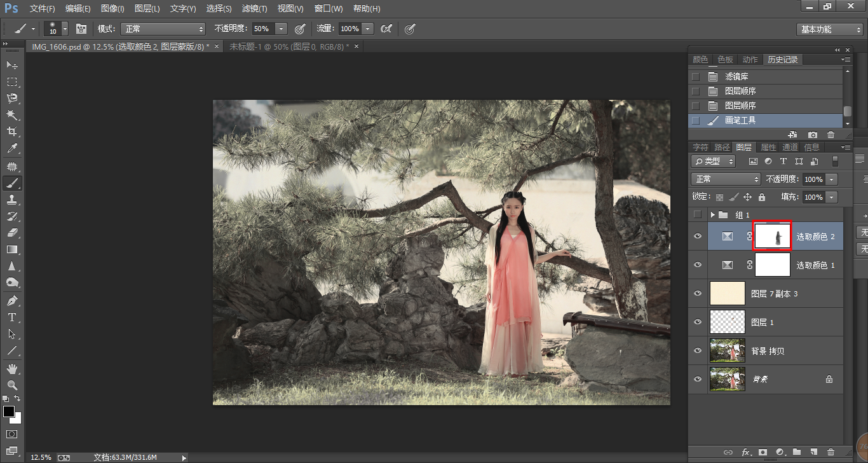Open the brush preset picker arrow
This screenshot has width=868, height=463.
click(x=65, y=29)
